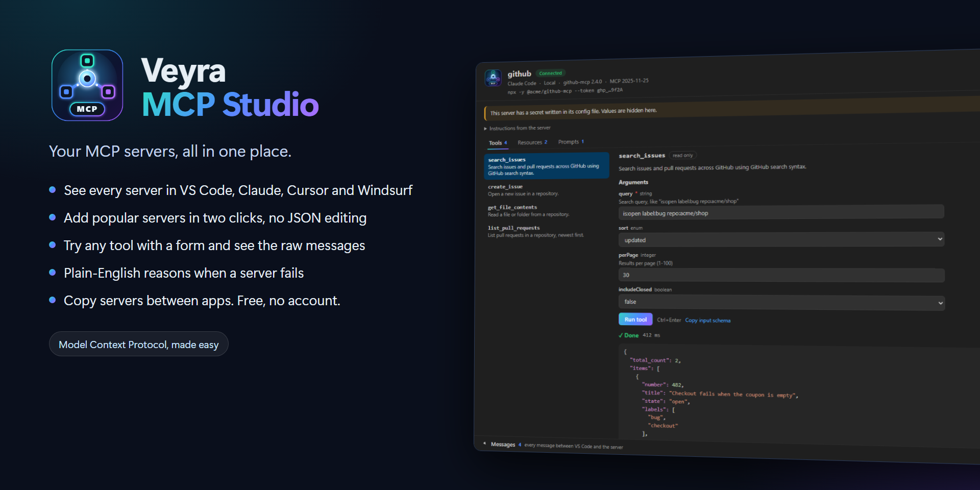Open the sort dropdown showing 'updated'
Image resolution: width=980 pixels, height=490 pixels.
point(781,240)
